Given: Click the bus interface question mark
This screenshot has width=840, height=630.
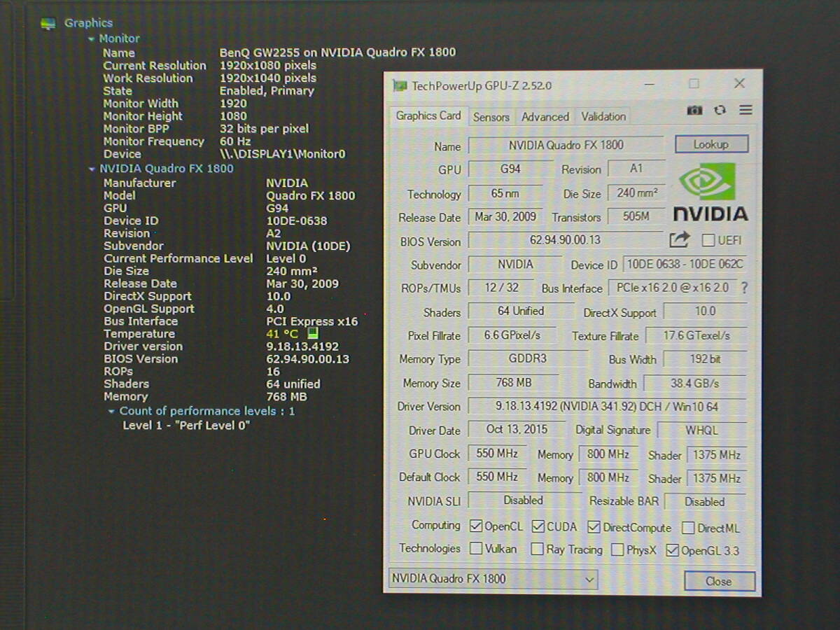Looking at the screenshot, I should 744,288.
